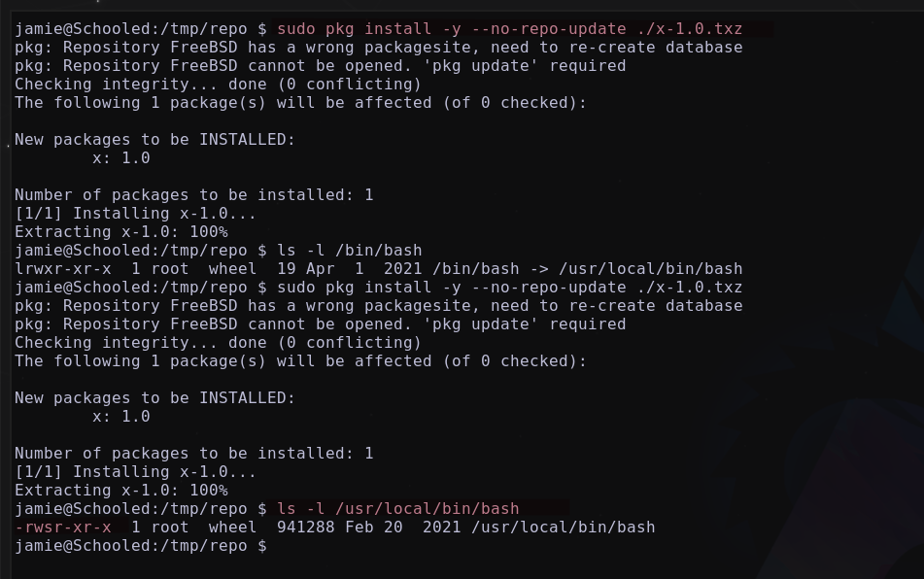The width and height of the screenshot is (924, 579).
Task: Click the first '[1/1] Installing x-1.0...' line
Action: 135,214
